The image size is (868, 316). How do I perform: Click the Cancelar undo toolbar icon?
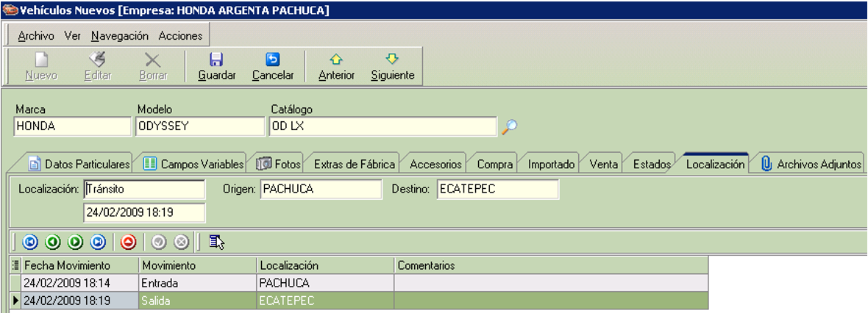point(273,60)
